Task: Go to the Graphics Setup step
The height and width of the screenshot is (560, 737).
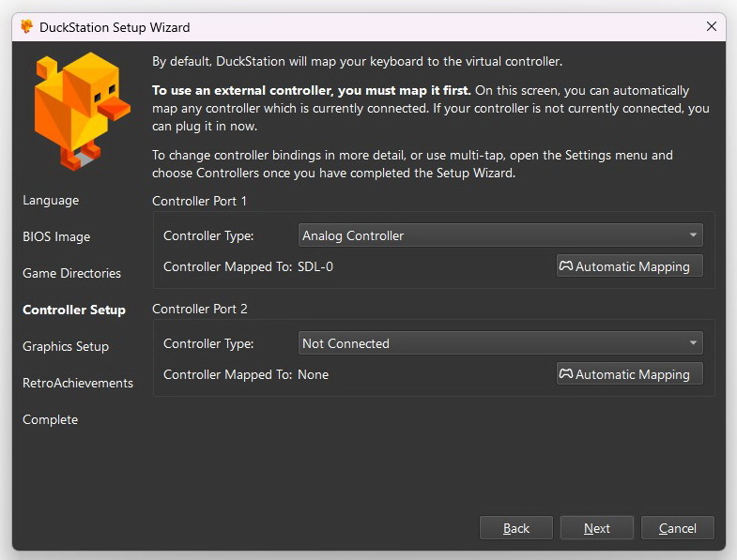Action: tap(66, 346)
